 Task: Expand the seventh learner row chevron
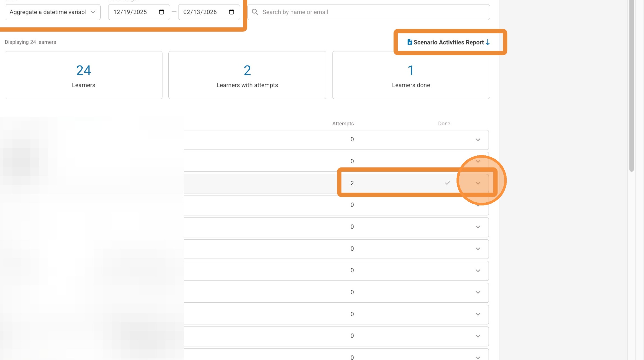(x=478, y=271)
